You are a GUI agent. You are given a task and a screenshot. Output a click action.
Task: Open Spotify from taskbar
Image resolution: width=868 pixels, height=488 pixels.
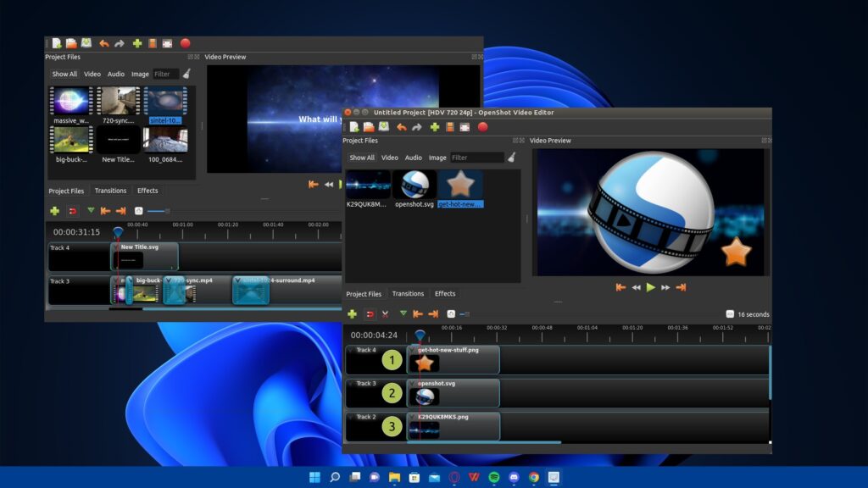pos(494,477)
